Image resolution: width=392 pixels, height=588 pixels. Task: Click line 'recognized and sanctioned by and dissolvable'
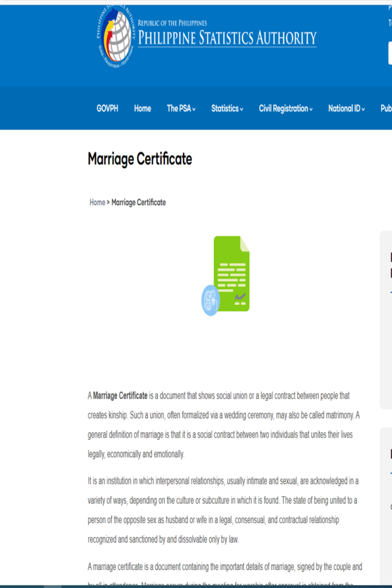click(x=163, y=539)
